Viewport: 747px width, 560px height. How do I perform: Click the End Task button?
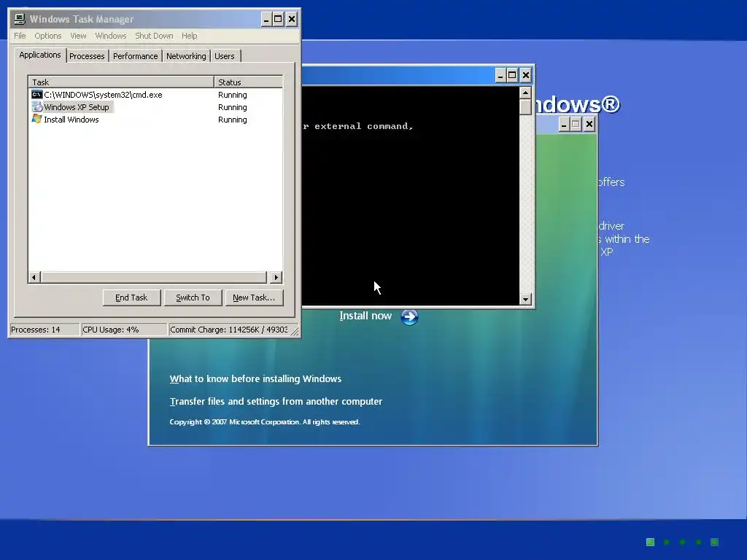click(x=131, y=297)
